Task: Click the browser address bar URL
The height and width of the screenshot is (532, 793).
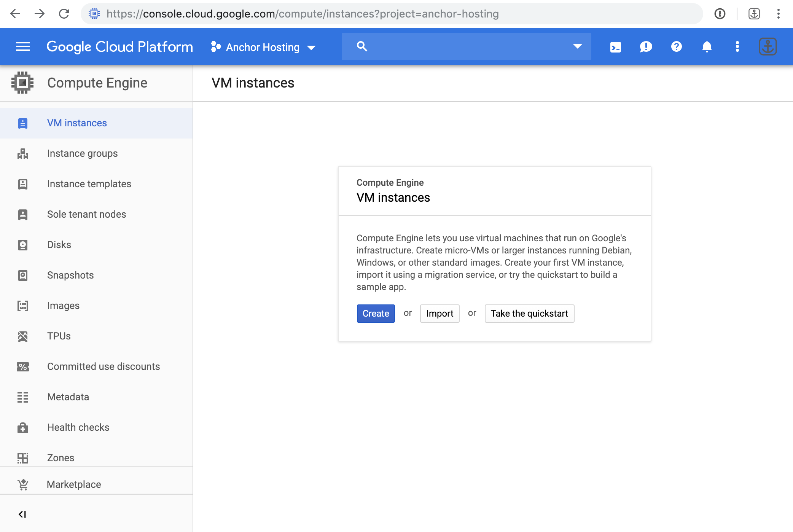Action: (x=303, y=14)
